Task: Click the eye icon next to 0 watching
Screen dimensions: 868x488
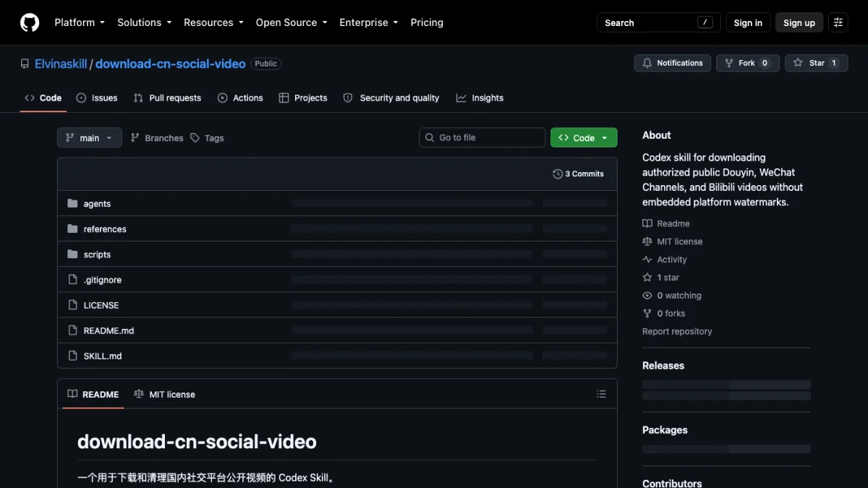Action: pos(647,295)
